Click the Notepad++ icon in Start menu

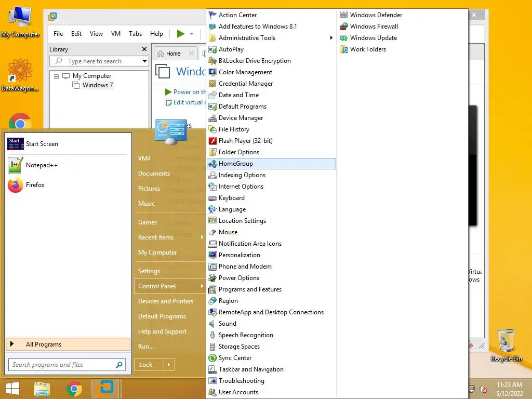15,165
